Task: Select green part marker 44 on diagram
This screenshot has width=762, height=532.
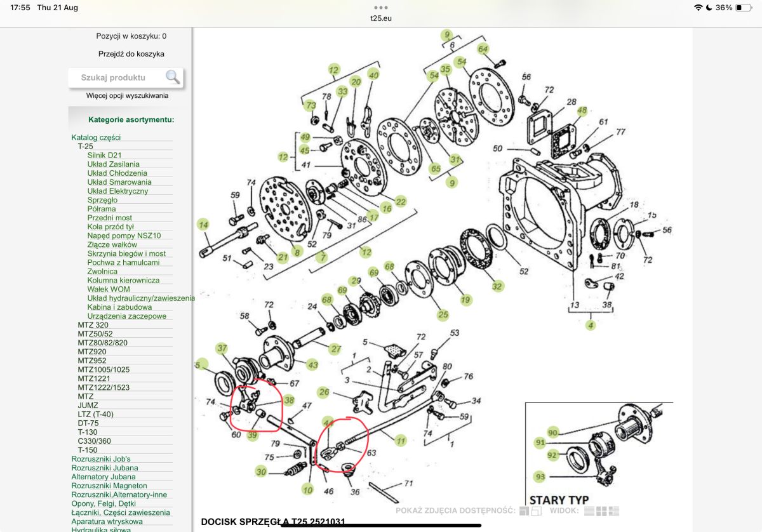Action: 328,422
